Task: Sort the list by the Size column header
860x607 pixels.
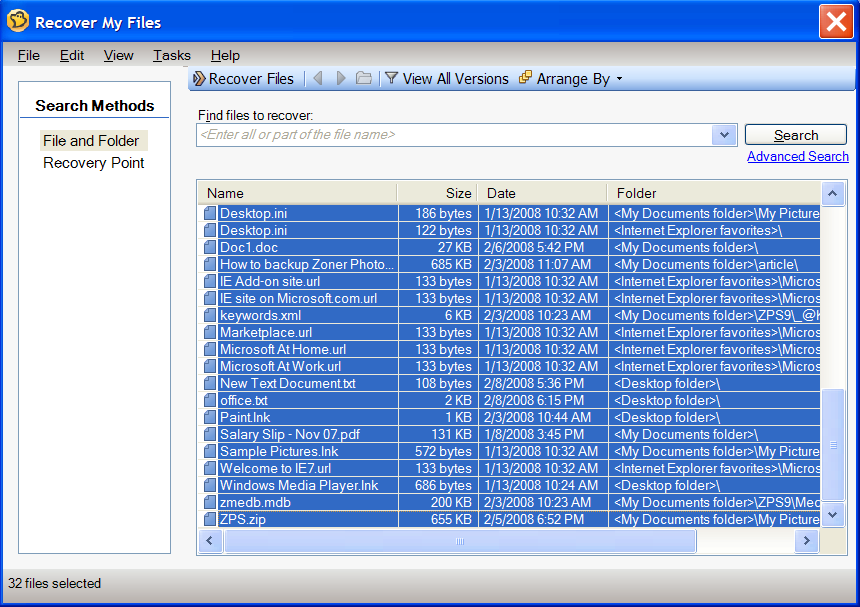Action: (437, 193)
